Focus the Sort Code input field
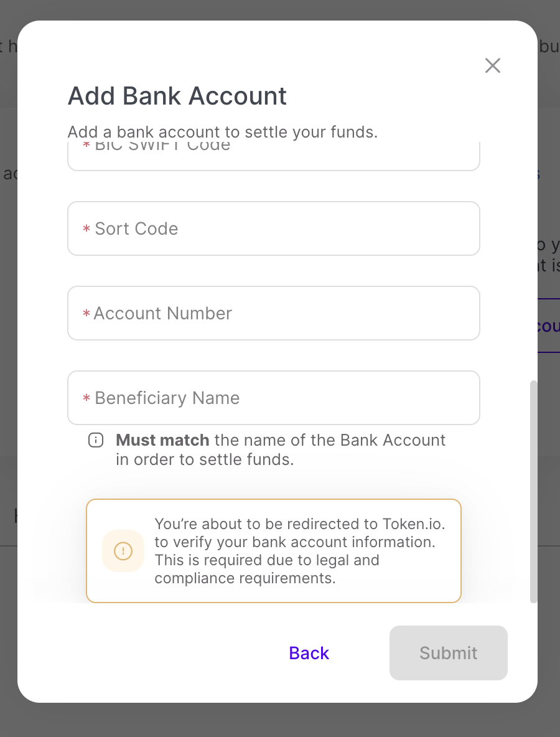 [274, 228]
